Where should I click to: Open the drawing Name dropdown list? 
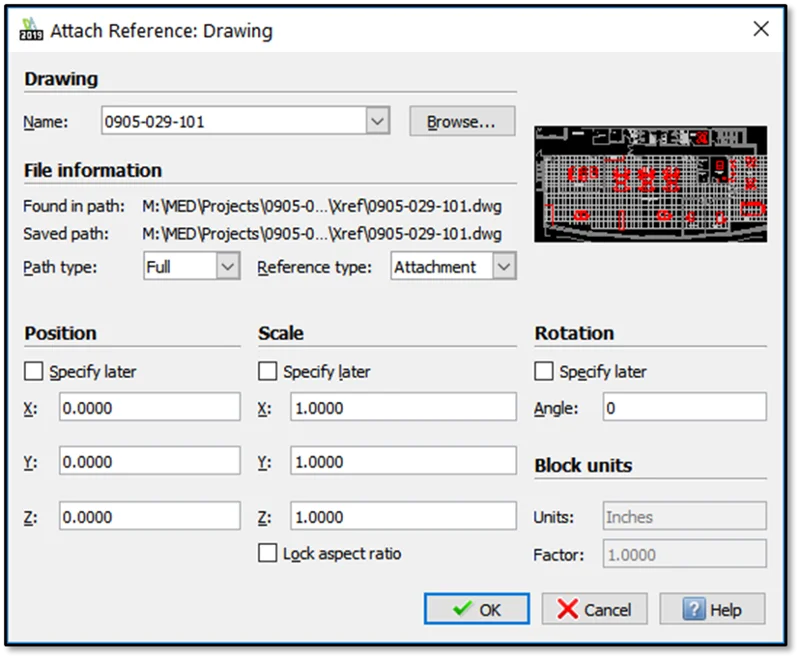click(377, 122)
